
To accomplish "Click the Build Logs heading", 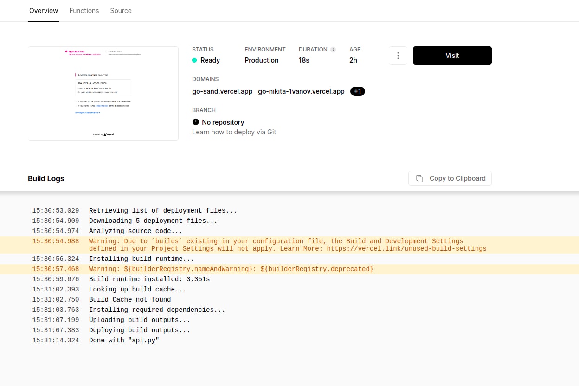I will pyautogui.click(x=46, y=178).
